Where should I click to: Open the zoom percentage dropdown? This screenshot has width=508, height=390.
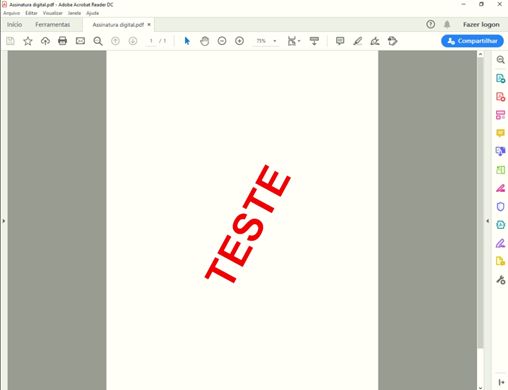coord(275,41)
